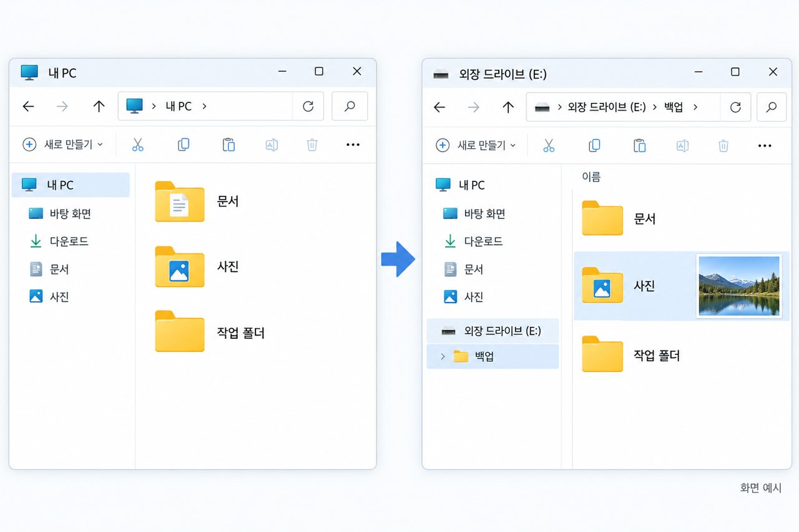The image size is (799, 532).
Task: Click the chevron after 백업 in the address bar
Action: (695, 107)
